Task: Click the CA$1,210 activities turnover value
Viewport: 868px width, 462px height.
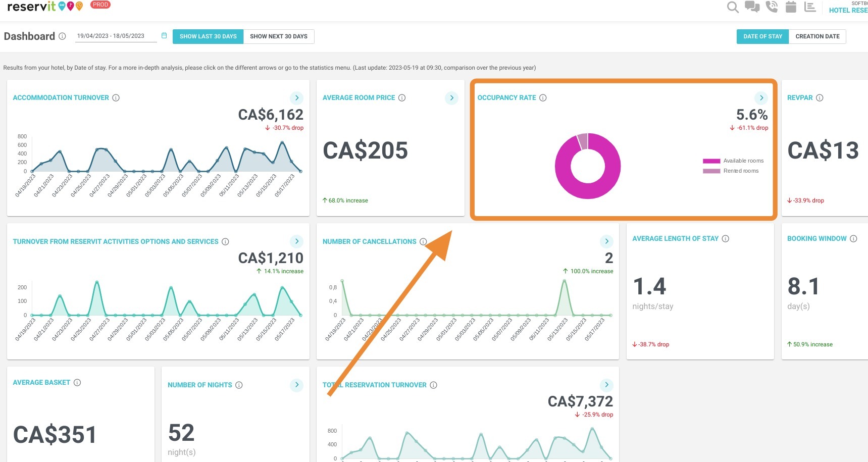Action: click(271, 258)
